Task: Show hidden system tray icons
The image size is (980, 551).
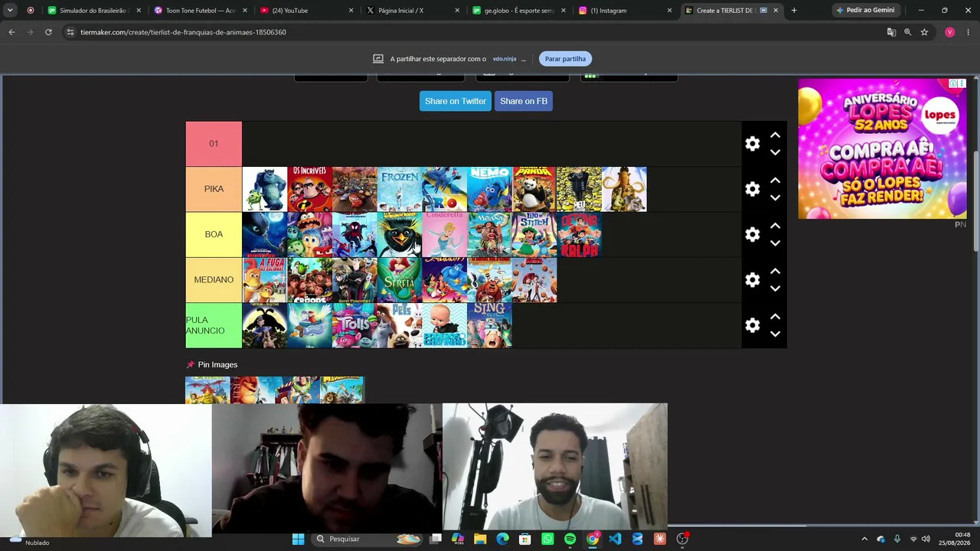Action: (x=864, y=539)
